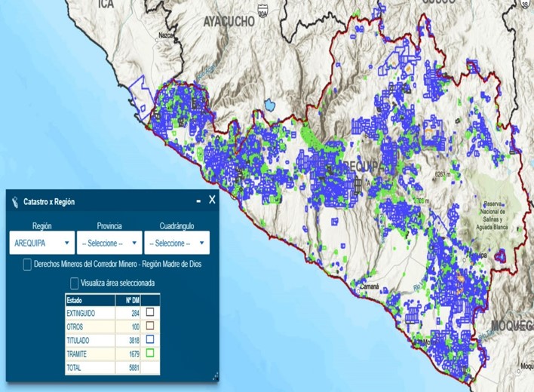Select the TITULADO blue legend box

pyautogui.click(x=149, y=340)
